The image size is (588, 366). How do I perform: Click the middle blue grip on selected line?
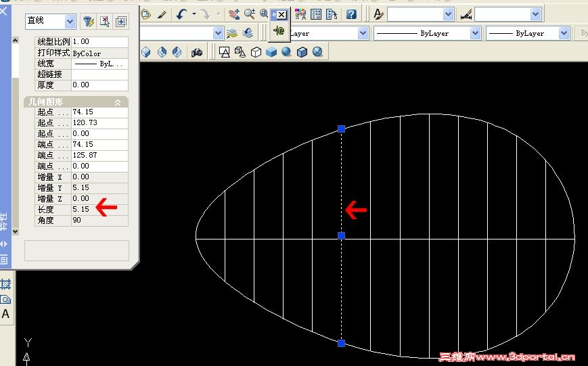(341, 235)
